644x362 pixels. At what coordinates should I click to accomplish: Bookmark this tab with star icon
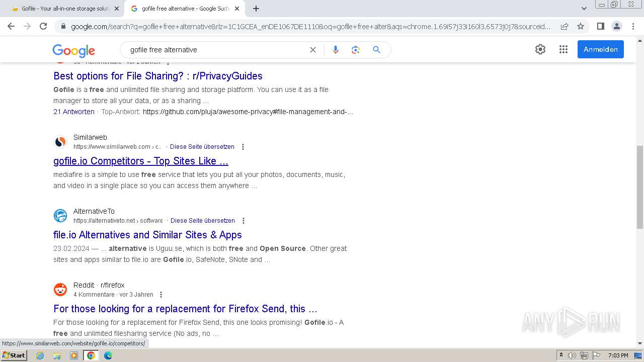581,26
